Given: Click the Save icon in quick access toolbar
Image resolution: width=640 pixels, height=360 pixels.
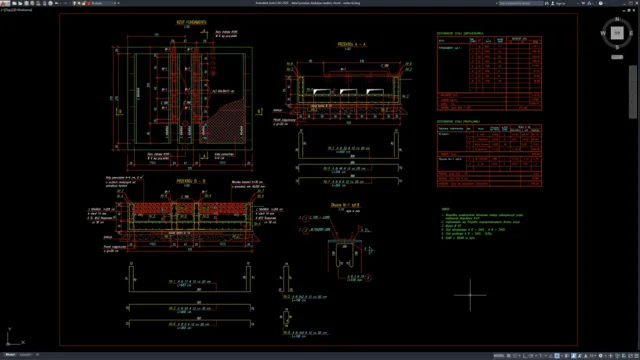Looking at the screenshot, I should [x=27, y=3].
